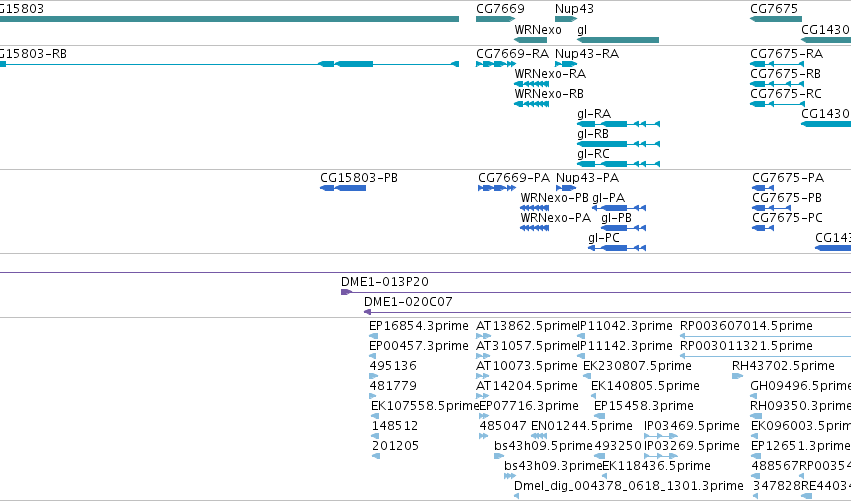851x501 pixels.
Task: Click the gl-PA protein label
Action: pos(608,198)
